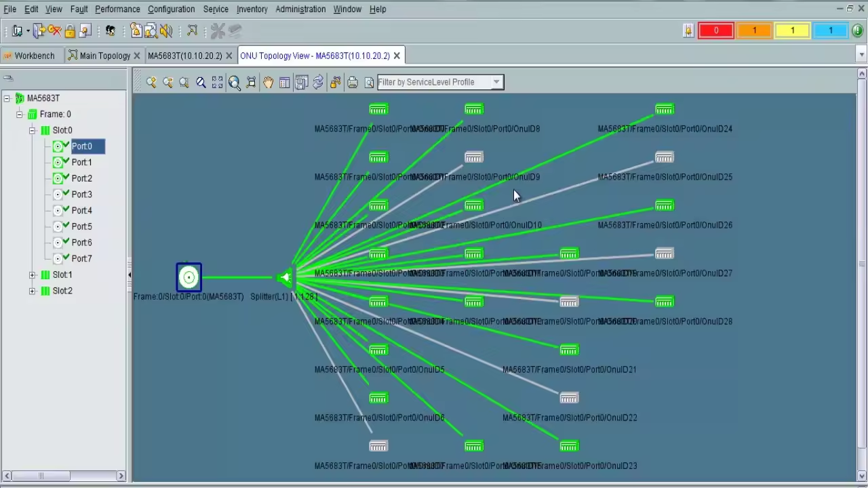The width and height of the screenshot is (868, 488).
Task: Click the key with red X icon
Action: pyautogui.click(x=54, y=30)
